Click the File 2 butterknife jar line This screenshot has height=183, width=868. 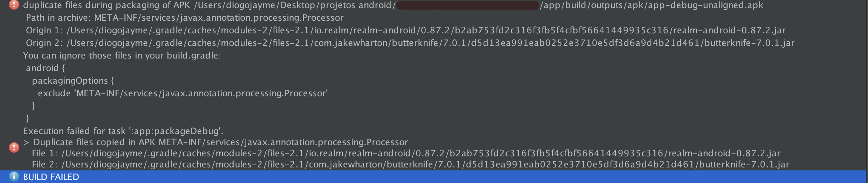(411, 164)
